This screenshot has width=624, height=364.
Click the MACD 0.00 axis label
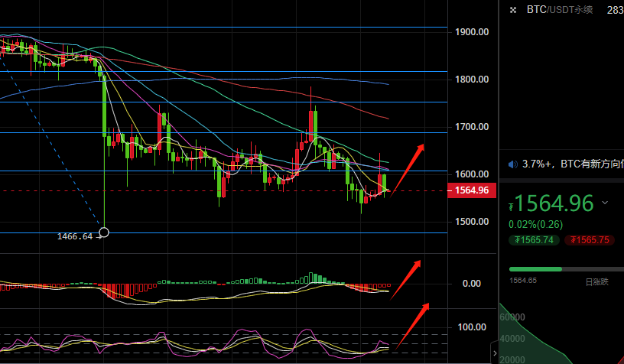471,284
